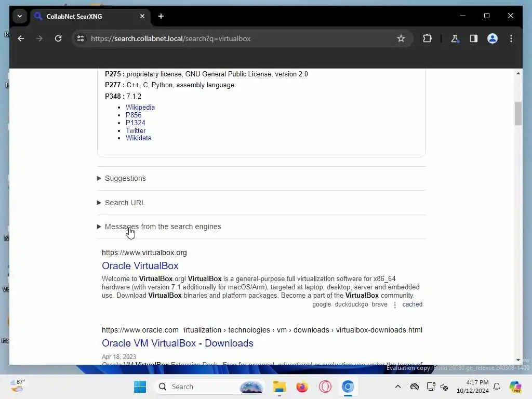The height and width of the screenshot is (399, 532).
Task: Open the weather widget showing 87°
Action: (18, 386)
